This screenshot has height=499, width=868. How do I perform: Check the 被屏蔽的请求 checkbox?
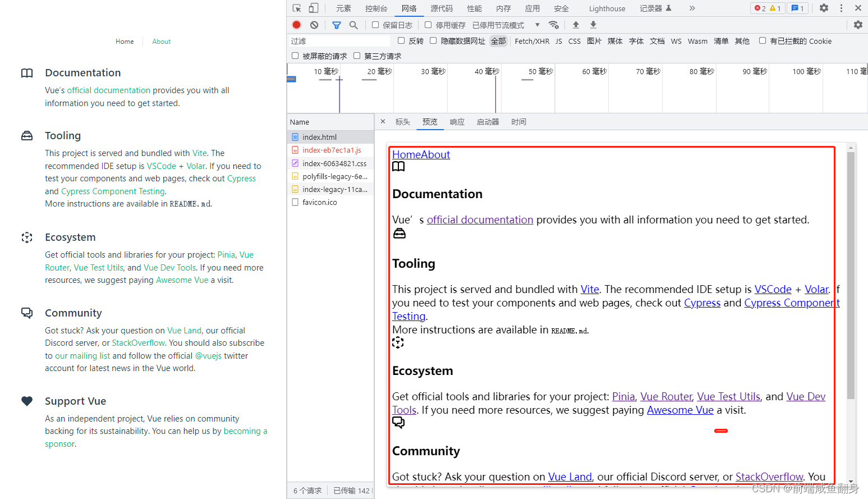click(x=295, y=56)
